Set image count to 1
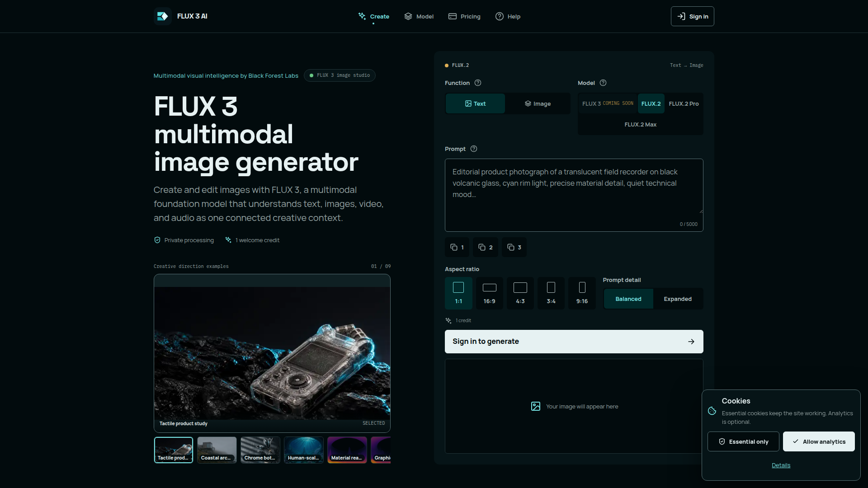868x488 pixels. pos(457,247)
